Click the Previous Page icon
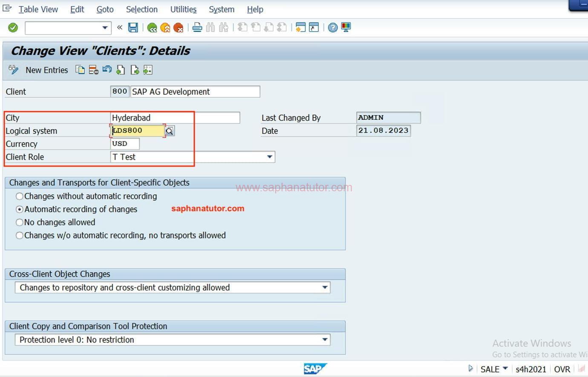The width and height of the screenshot is (588, 377). [256, 28]
